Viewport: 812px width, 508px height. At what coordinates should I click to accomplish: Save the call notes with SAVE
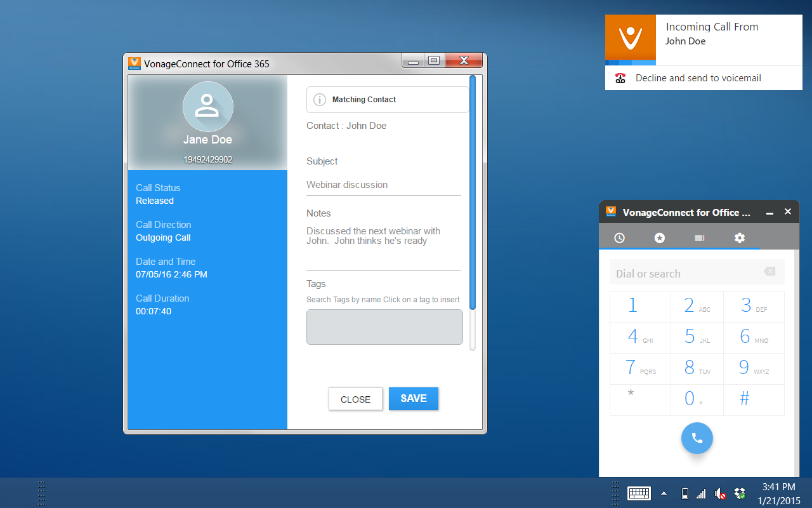click(x=413, y=398)
